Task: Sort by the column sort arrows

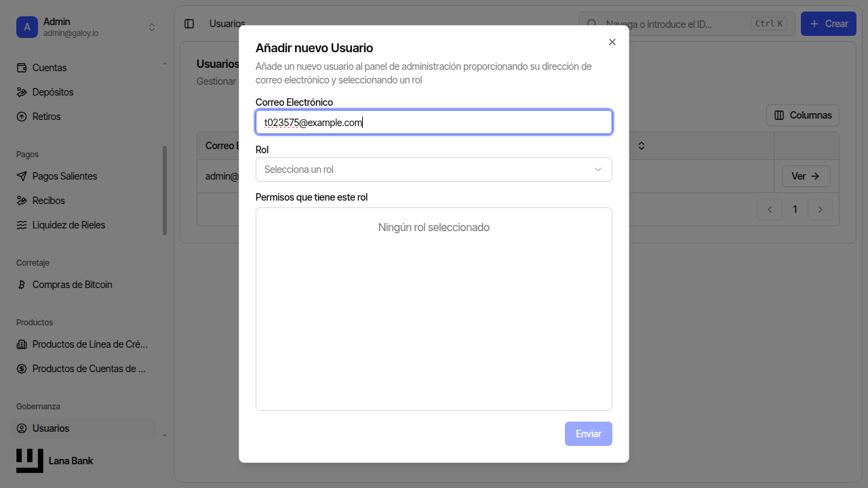Action: point(642,146)
